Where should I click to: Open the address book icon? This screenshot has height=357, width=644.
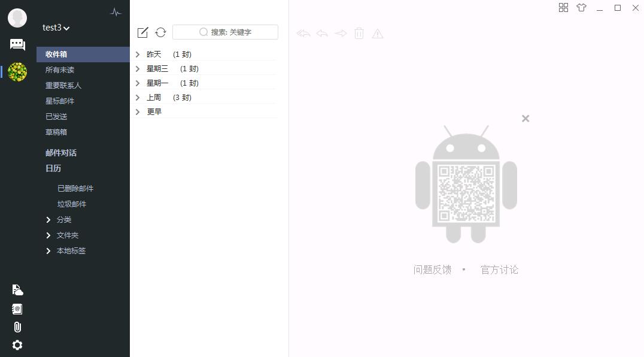[x=17, y=309]
